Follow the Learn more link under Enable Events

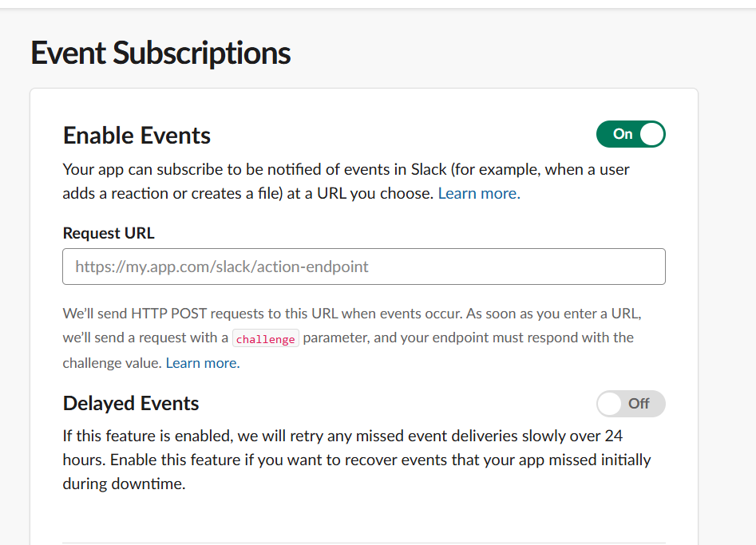(478, 193)
